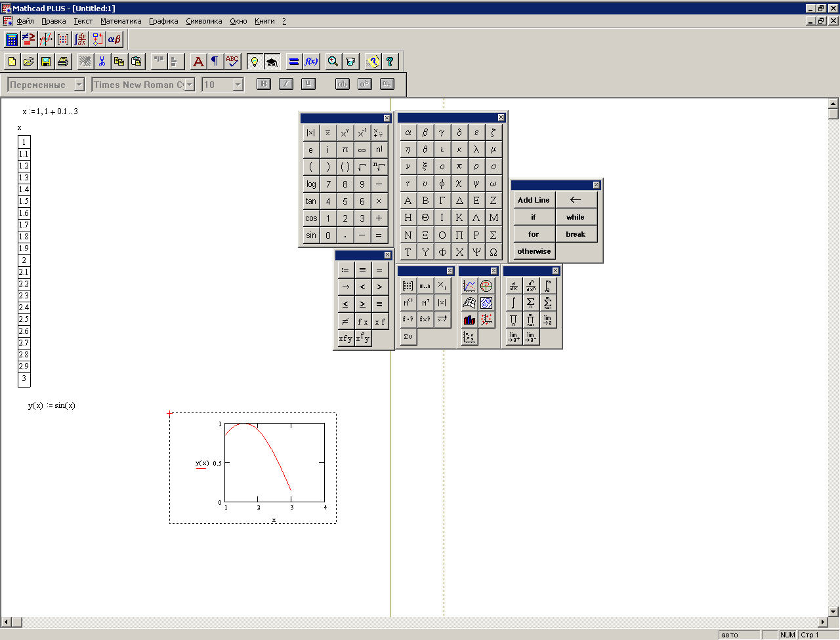Open the Файл menu
Screen dimensions: 840x640
pyautogui.click(x=25, y=21)
